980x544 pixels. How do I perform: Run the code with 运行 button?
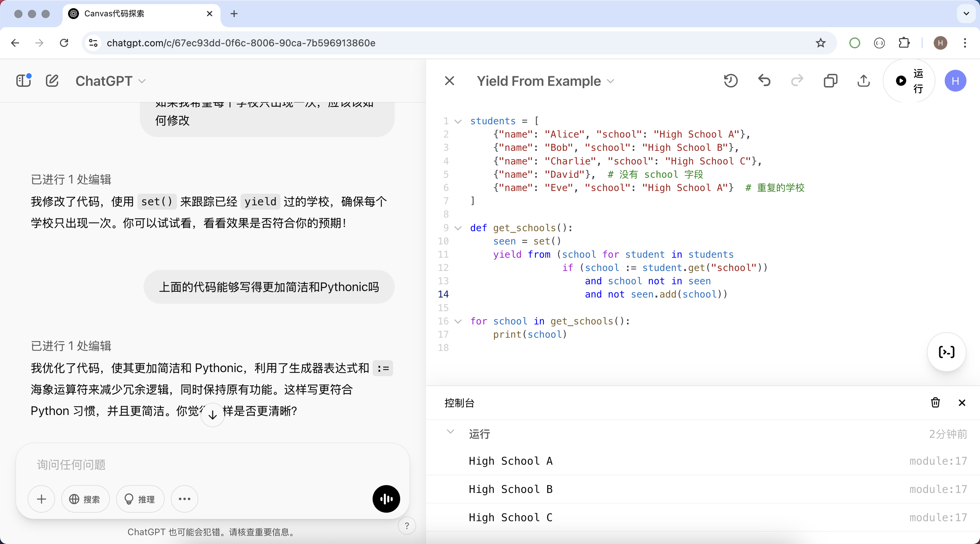(909, 81)
